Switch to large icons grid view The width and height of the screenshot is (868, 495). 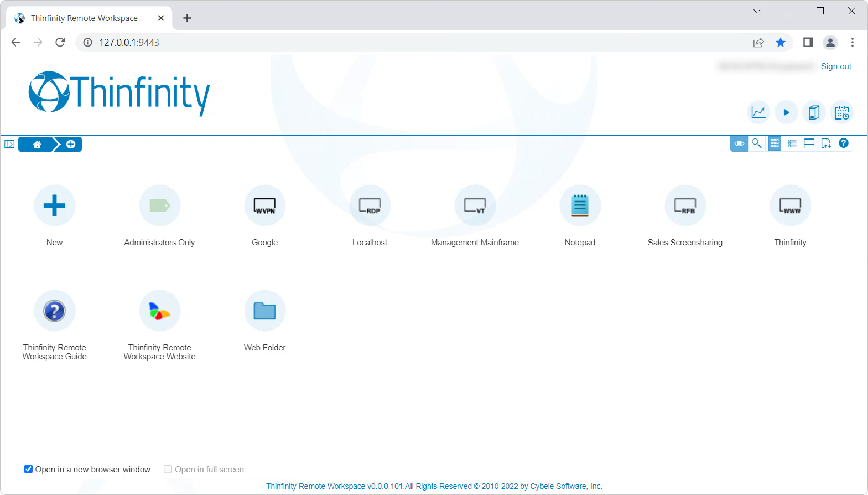coord(775,143)
